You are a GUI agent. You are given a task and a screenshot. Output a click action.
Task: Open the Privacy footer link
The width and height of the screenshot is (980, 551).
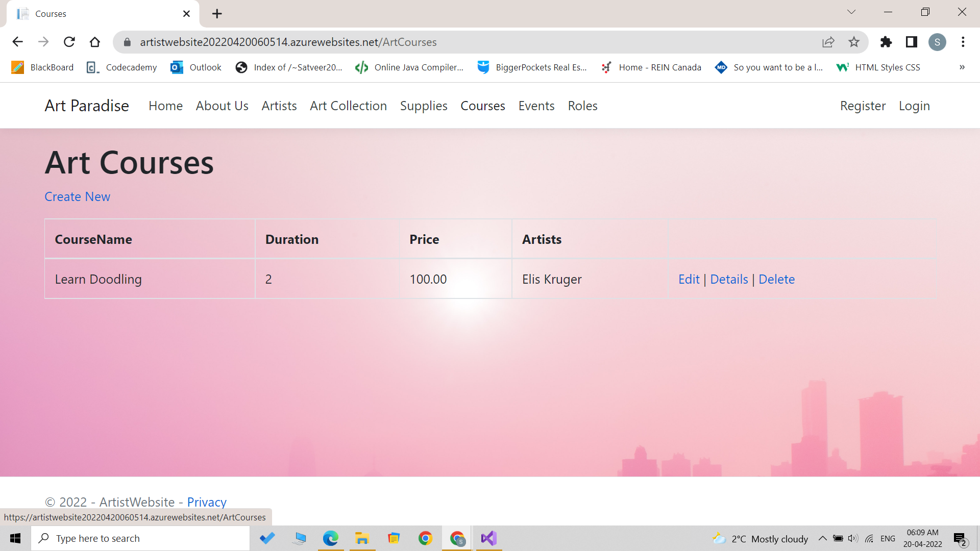click(207, 502)
